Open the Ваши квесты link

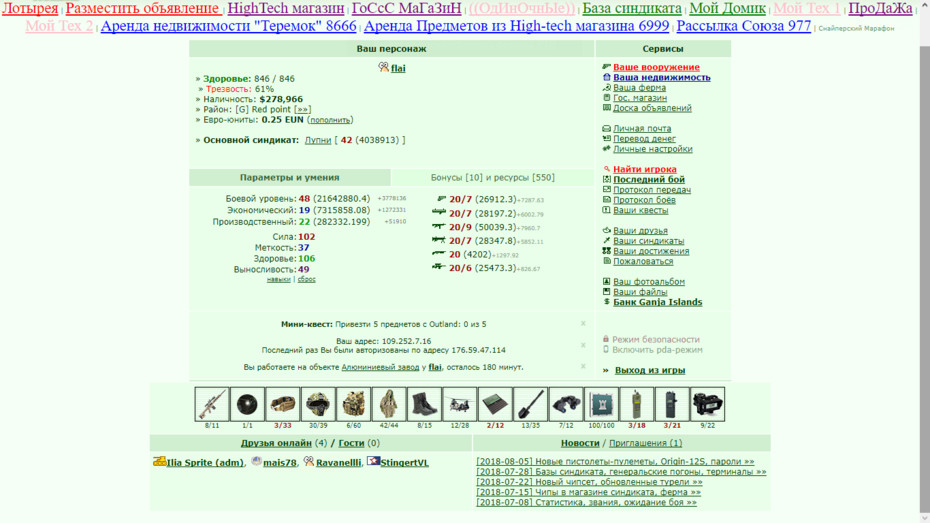(641, 211)
